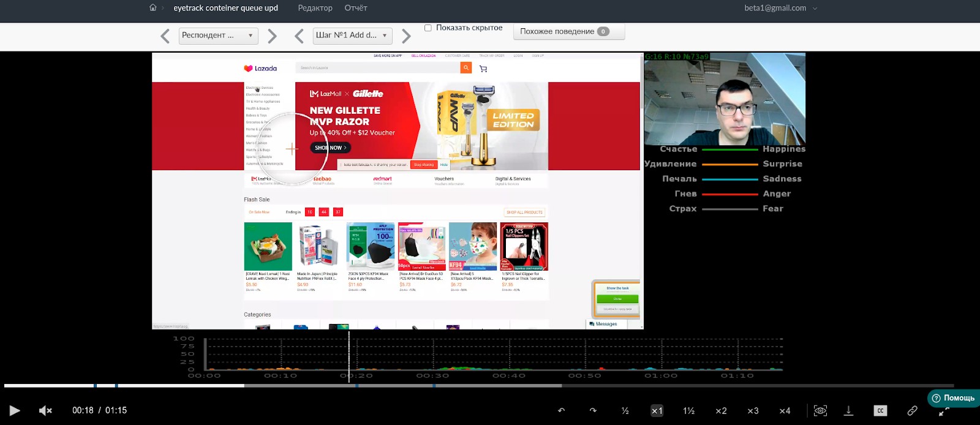Viewport: 980px width, 425px height.
Task: Click the Счастье emotion label
Action: pyautogui.click(x=678, y=149)
